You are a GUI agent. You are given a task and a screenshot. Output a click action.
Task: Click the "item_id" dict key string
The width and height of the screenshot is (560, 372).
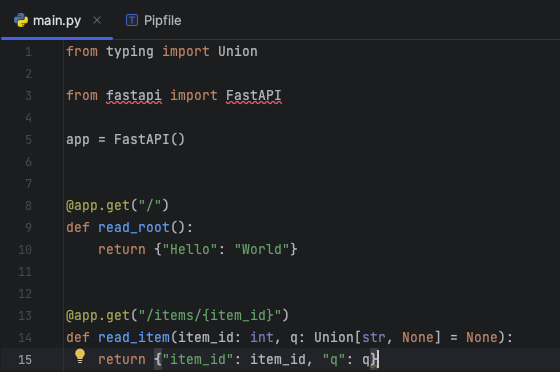[x=198, y=360]
